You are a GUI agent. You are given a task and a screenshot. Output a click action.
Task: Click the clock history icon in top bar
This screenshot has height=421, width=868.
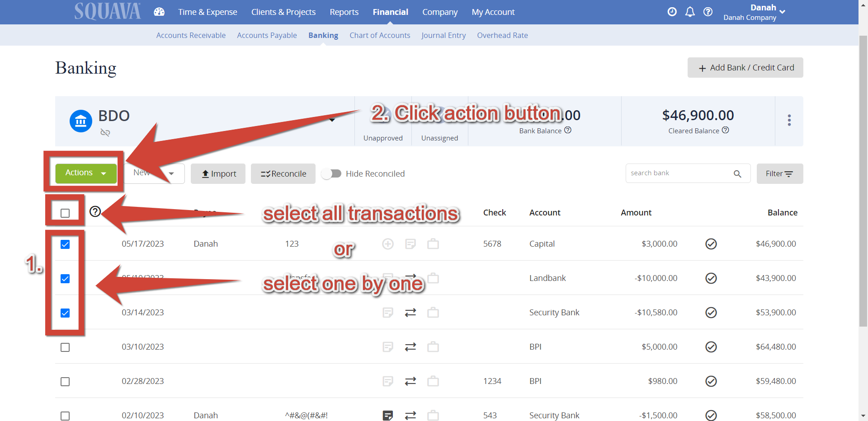click(x=672, y=12)
